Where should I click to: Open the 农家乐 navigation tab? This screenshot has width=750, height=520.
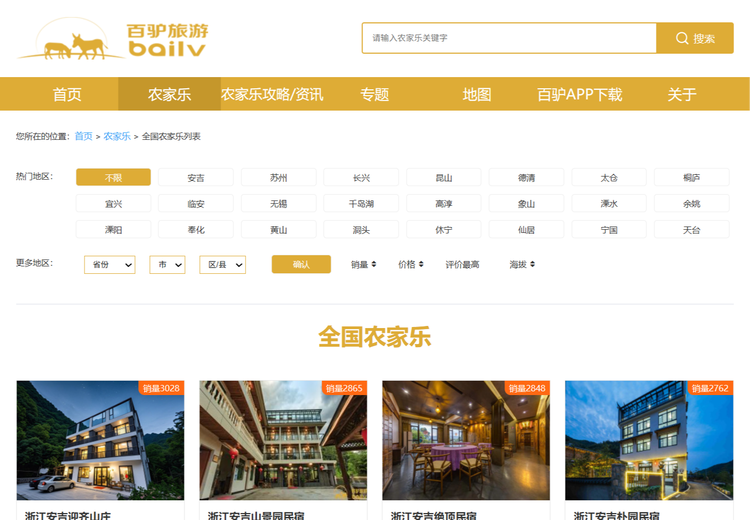[169, 94]
